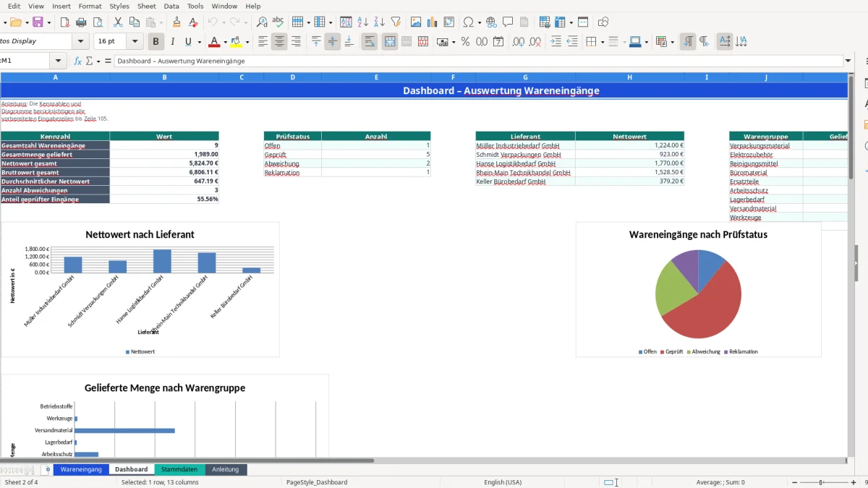
Task: Toggle Italic formatting
Action: pyautogui.click(x=172, y=42)
